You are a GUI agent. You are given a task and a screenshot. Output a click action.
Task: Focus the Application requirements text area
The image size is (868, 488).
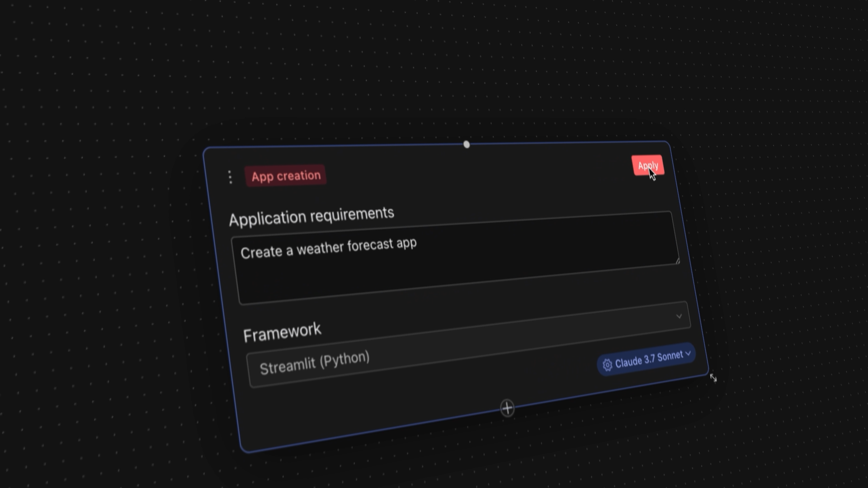[456, 258]
